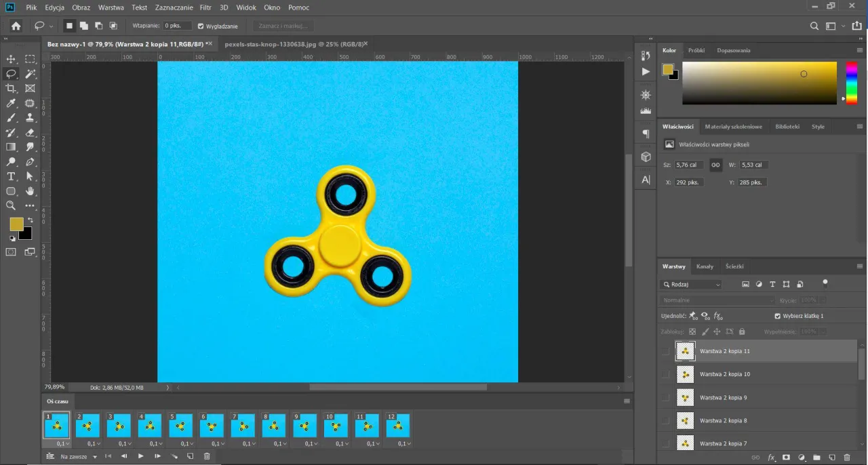The image size is (868, 465).
Task: Uncheck Wybierz klatkę 1
Action: coord(777,316)
